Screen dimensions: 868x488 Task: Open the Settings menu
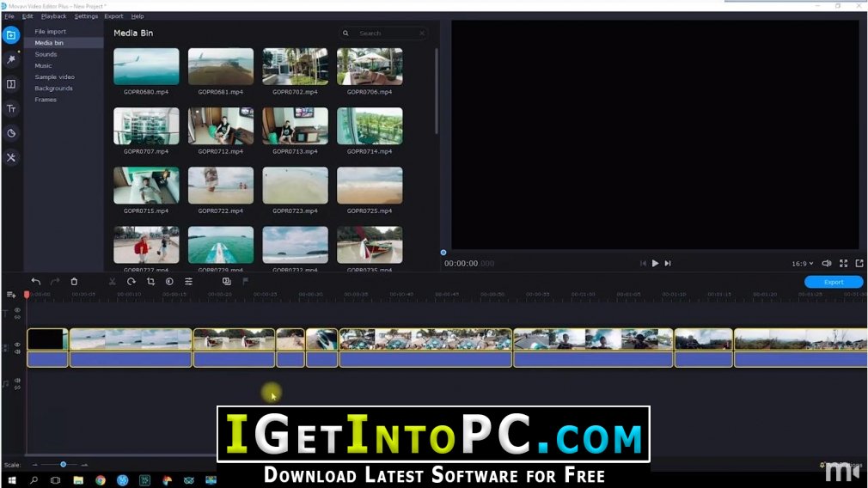click(86, 16)
